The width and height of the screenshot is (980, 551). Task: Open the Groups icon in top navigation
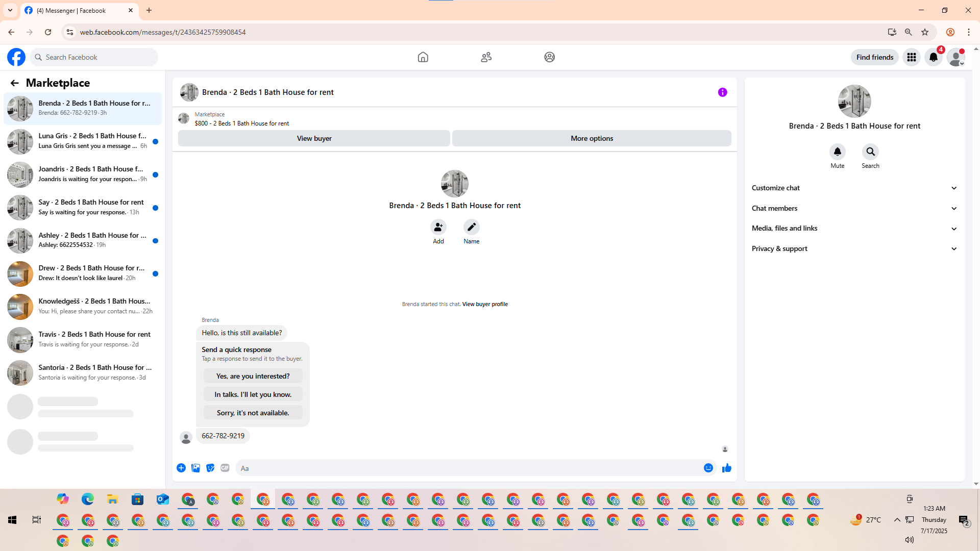(x=550, y=57)
